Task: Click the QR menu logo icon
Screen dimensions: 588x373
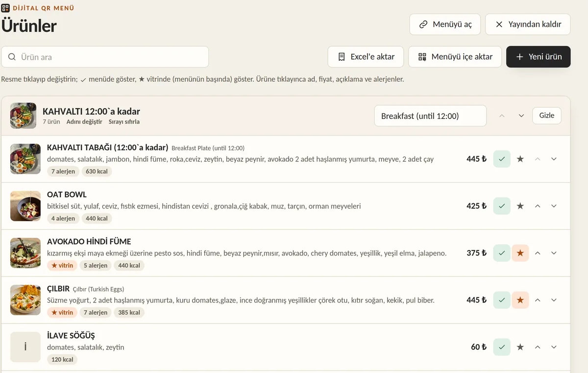Action: (x=5, y=8)
